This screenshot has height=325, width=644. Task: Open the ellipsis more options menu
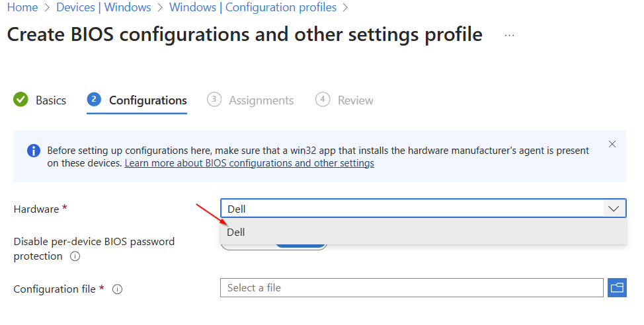(509, 35)
